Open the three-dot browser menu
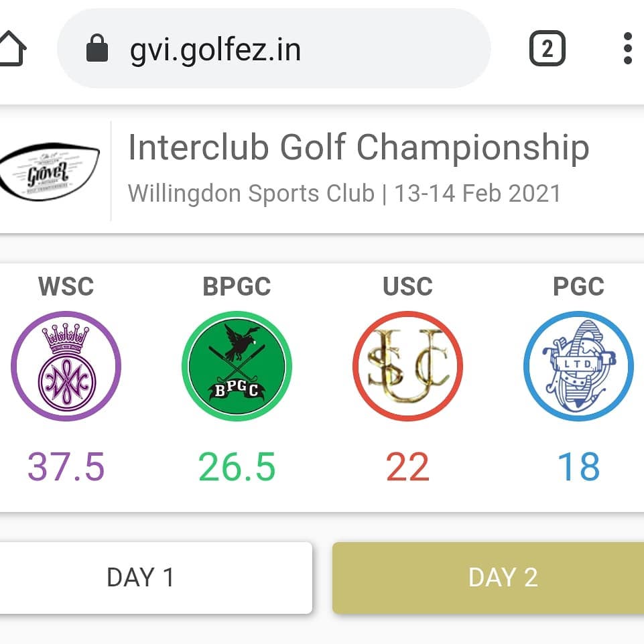This screenshot has width=644, height=644. click(x=627, y=48)
